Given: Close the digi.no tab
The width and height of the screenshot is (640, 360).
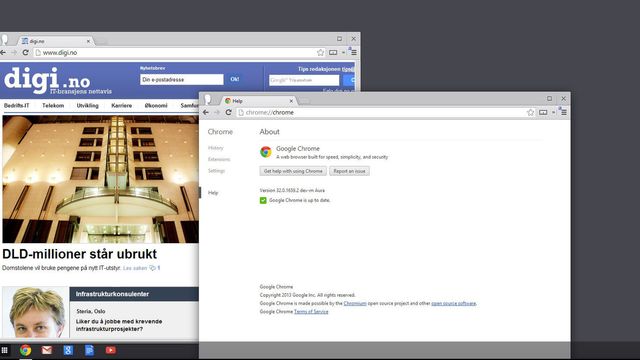Looking at the screenshot, I should (88, 41).
